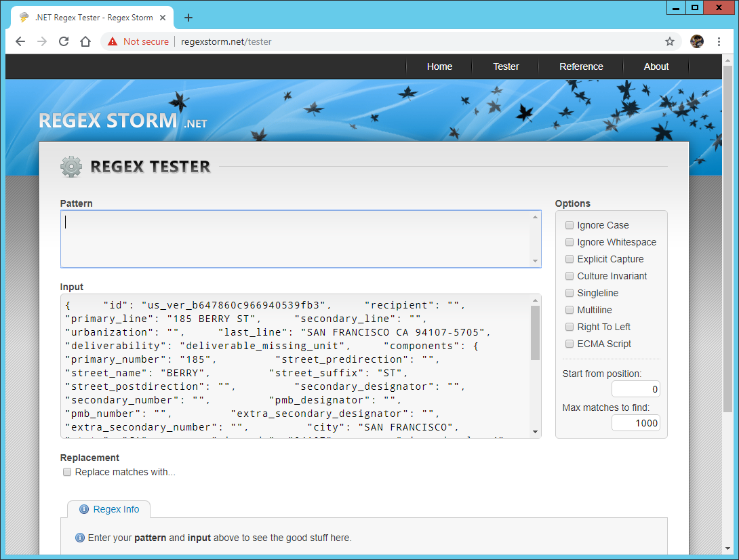
Task: Close the Regex Storm tab
Action: [163, 18]
